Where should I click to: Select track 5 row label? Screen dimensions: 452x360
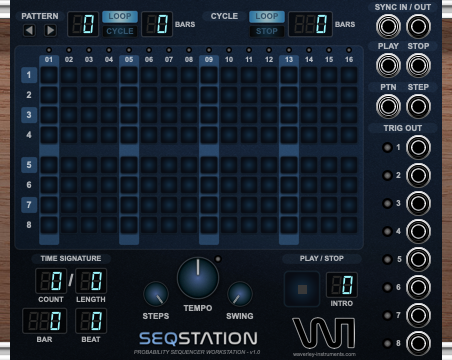pyautogui.click(x=29, y=165)
